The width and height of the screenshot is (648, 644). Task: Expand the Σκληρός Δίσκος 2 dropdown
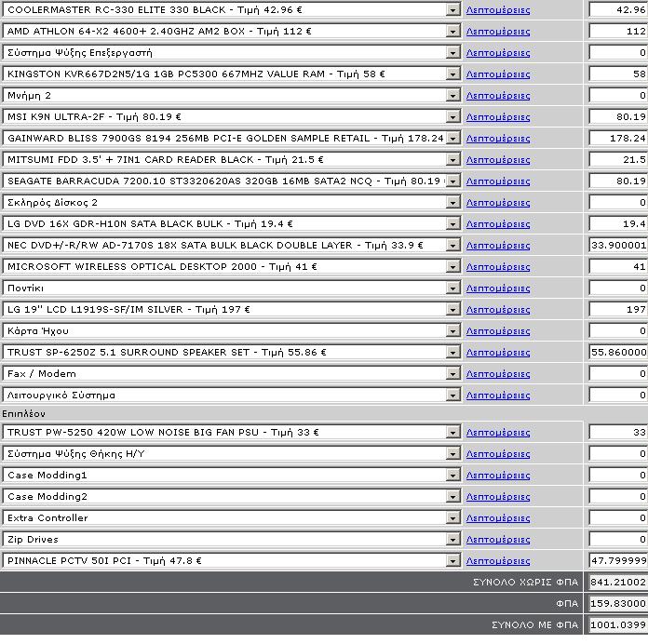(232, 202)
